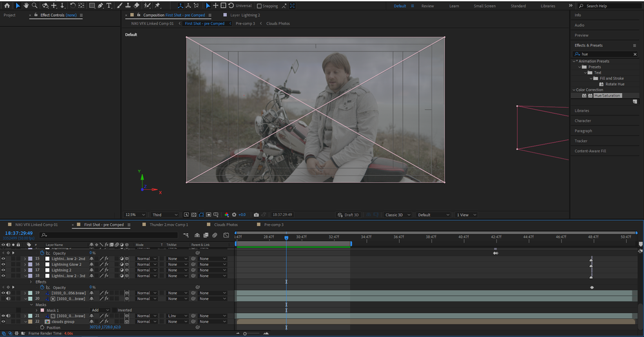Open the magnification dropdown showing 12.5%

135,215
